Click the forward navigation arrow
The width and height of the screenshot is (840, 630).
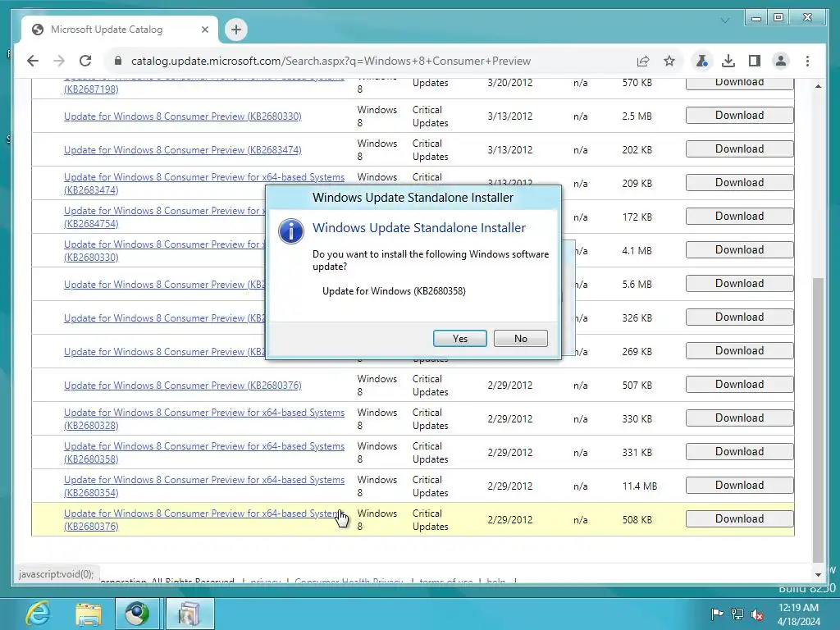[59, 61]
